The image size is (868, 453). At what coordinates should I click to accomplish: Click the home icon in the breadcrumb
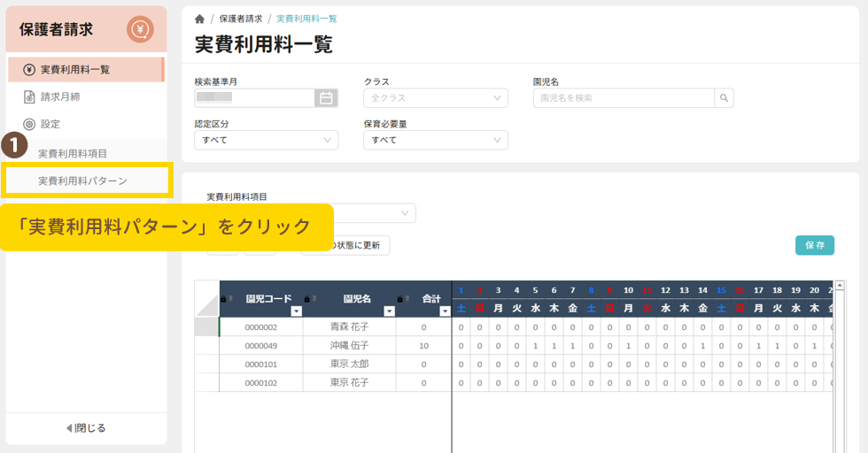(x=200, y=19)
